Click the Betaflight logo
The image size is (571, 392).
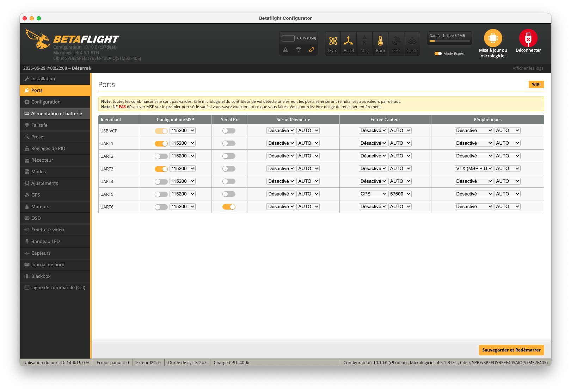tap(72, 39)
